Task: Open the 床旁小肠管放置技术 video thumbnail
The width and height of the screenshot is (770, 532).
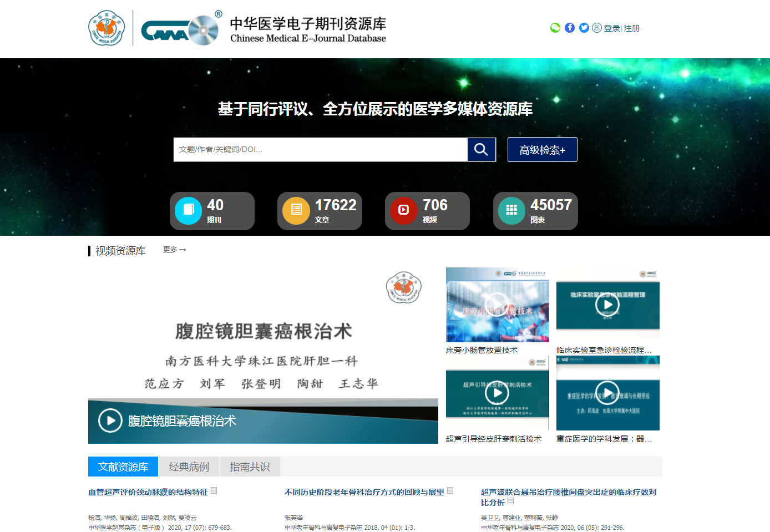Action: click(497, 305)
